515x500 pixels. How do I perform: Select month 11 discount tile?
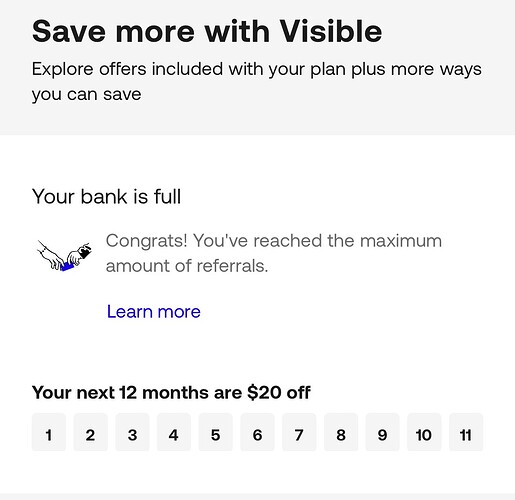466,432
